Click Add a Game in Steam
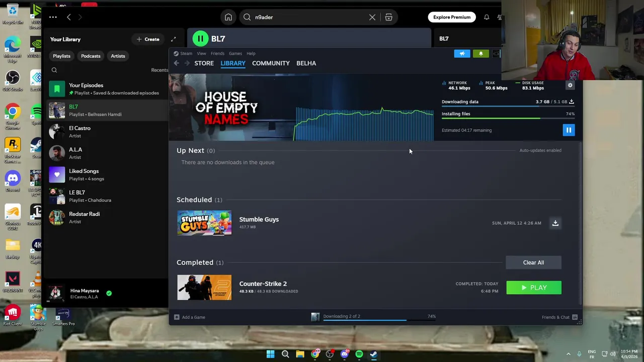Screen dimensions: 644x362 pyautogui.click(x=190, y=317)
